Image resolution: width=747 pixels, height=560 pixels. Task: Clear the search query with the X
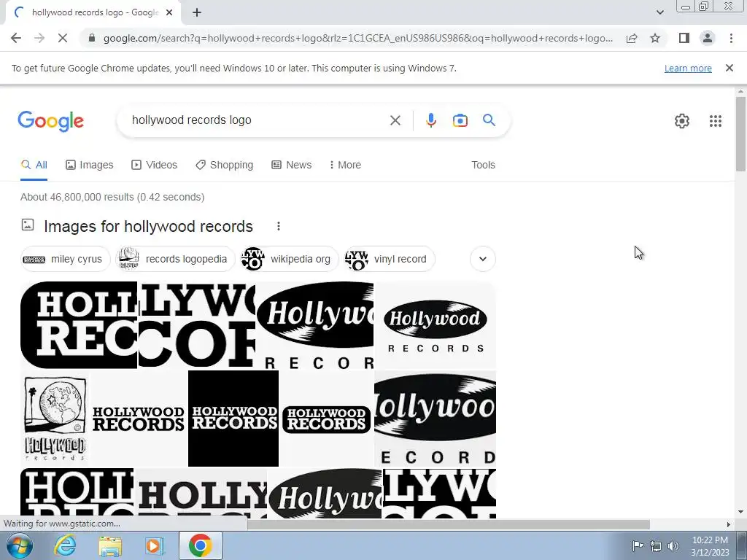point(395,120)
